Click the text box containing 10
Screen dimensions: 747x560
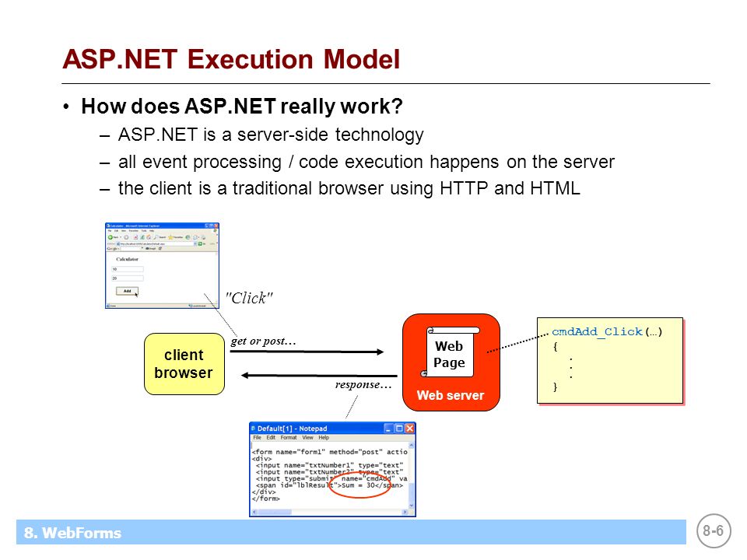coord(128,269)
